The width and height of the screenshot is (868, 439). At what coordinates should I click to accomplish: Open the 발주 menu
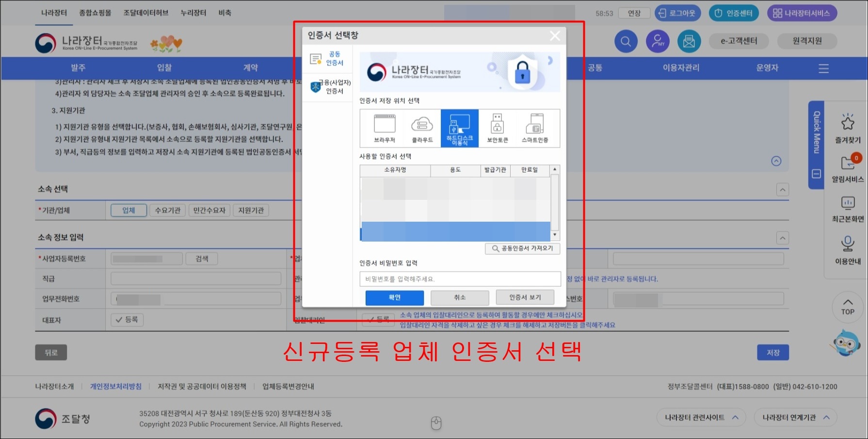[x=78, y=67]
